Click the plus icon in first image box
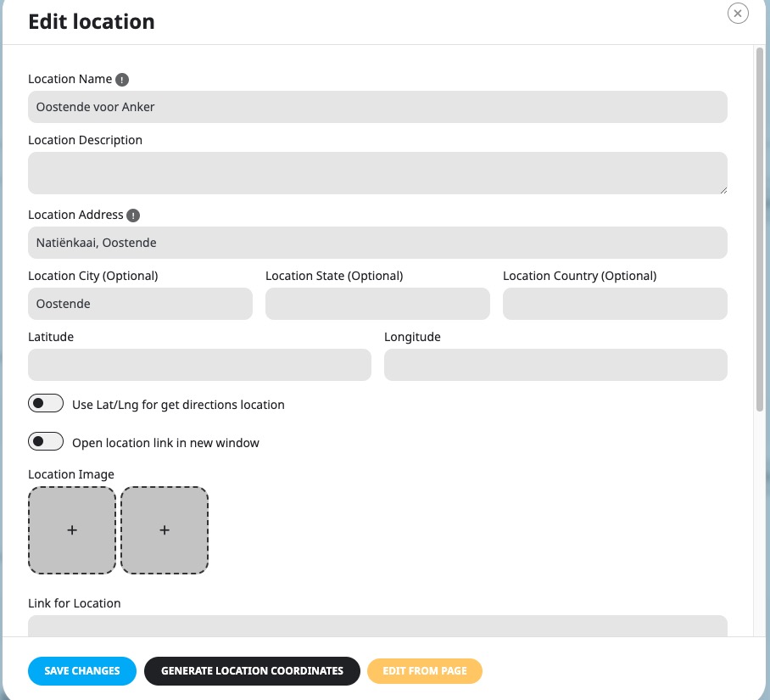This screenshot has width=770, height=700. click(x=72, y=530)
